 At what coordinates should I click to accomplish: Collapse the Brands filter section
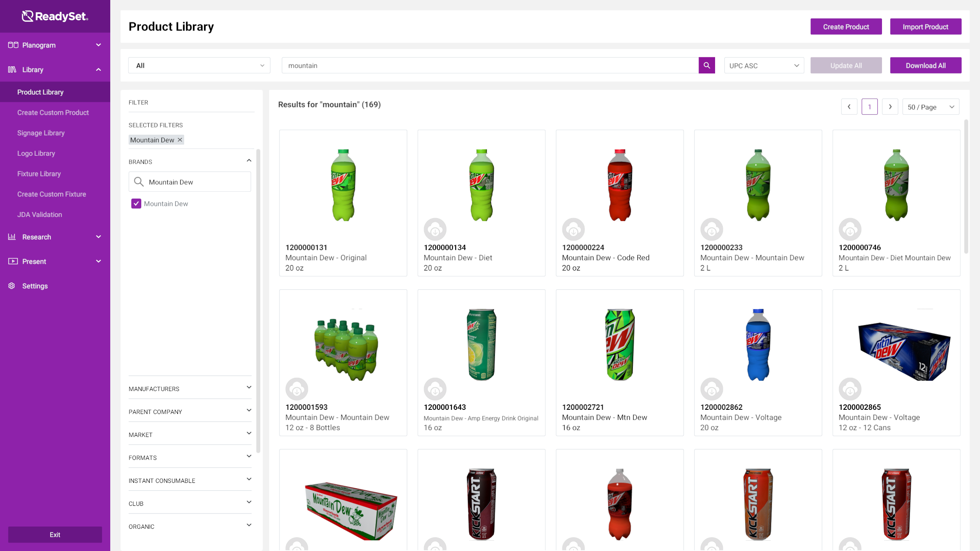(249, 161)
